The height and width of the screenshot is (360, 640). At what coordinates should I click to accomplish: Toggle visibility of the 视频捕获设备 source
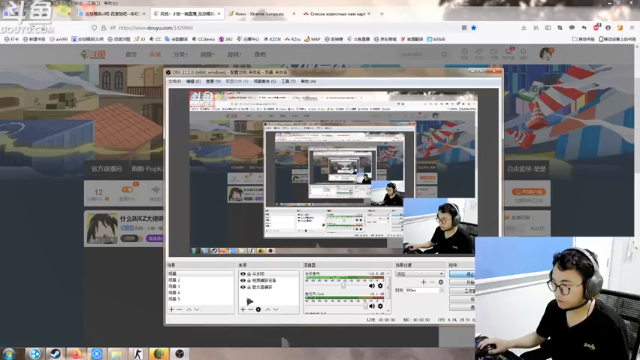243,280
